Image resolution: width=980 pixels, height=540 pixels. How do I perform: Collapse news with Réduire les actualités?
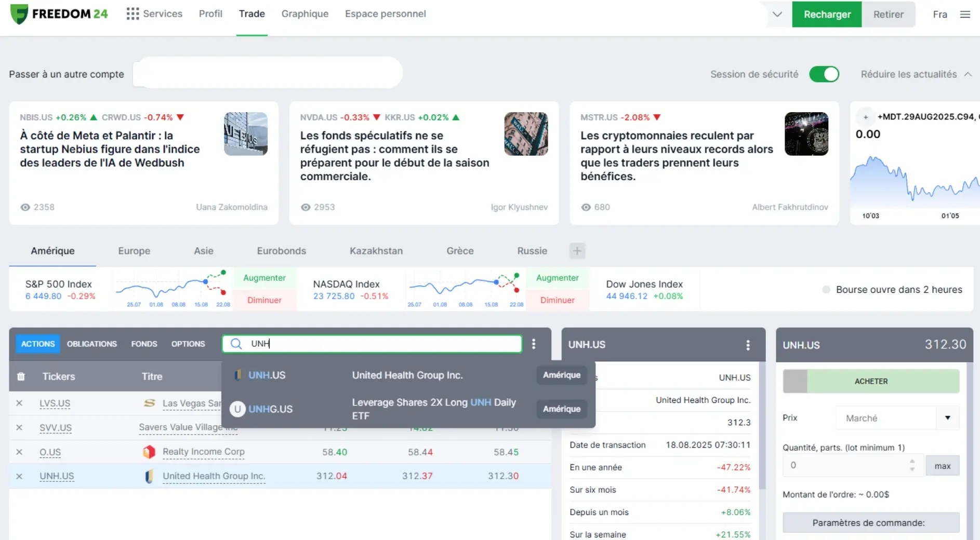click(916, 74)
